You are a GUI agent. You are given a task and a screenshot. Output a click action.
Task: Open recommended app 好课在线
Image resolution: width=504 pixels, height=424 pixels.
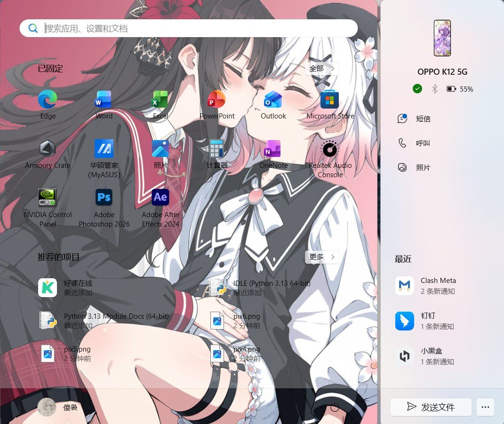(x=65, y=288)
